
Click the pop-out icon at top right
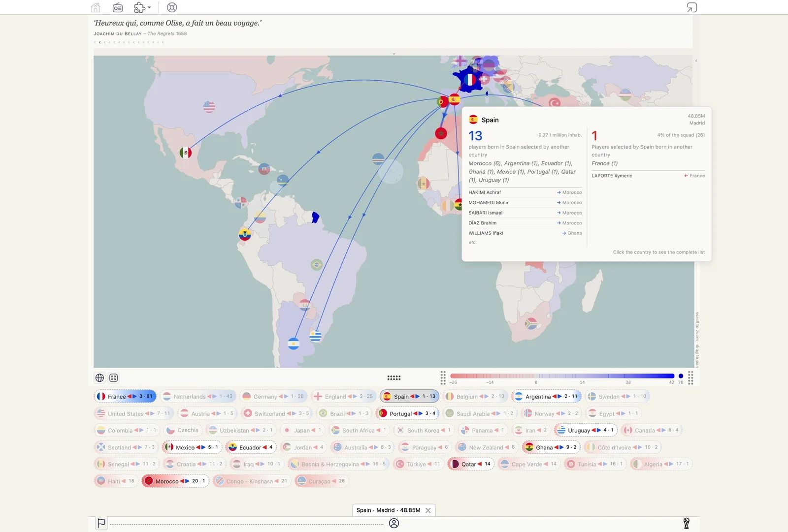click(x=692, y=7)
